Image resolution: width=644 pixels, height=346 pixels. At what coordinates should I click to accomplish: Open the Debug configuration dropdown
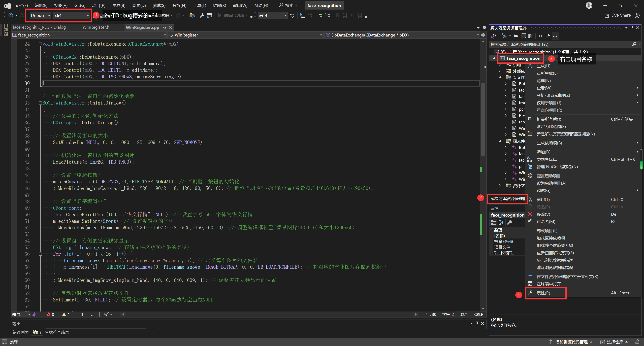point(40,16)
